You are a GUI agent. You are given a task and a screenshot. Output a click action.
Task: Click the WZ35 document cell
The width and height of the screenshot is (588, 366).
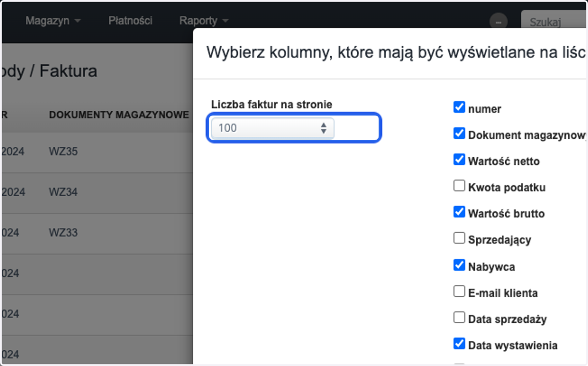63,152
